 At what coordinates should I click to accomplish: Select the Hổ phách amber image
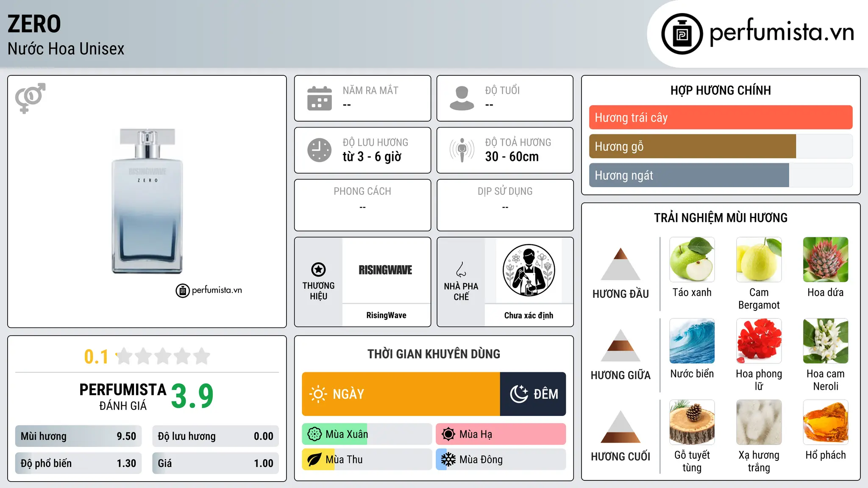(826, 422)
